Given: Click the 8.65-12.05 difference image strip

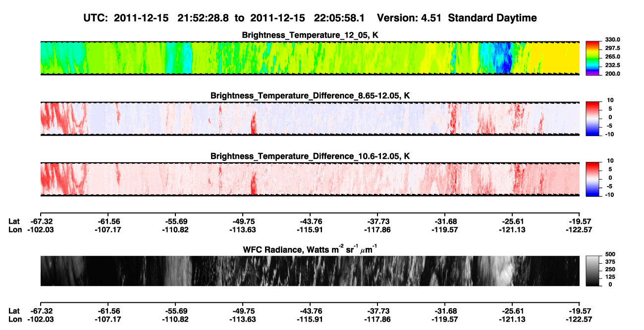Looking at the screenshot, I should pos(310,118).
